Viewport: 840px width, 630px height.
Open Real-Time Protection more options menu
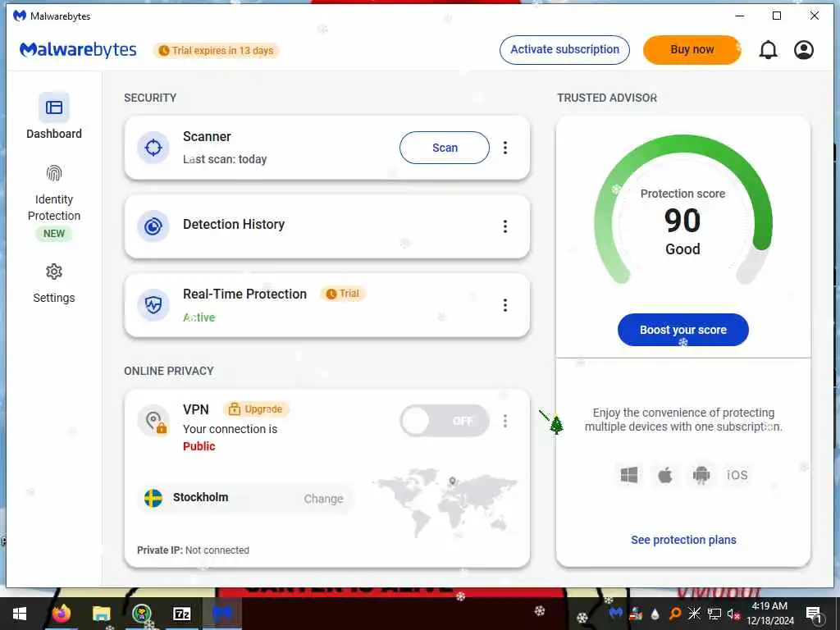pyautogui.click(x=505, y=305)
